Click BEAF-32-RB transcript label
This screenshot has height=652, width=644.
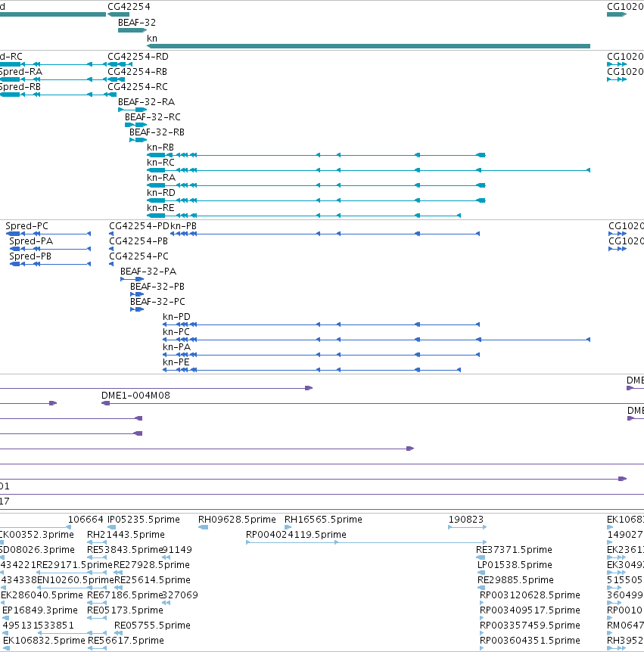[x=157, y=132]
